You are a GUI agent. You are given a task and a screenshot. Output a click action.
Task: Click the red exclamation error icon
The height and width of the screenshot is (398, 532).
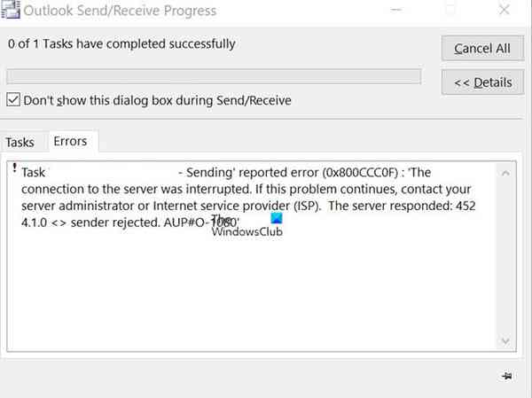click(x=14, y=168)
